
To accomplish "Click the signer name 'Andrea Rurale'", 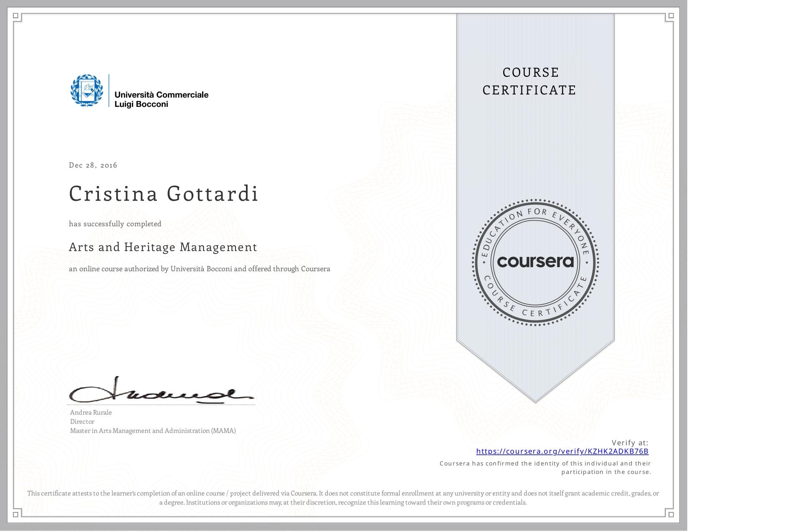I will point(91,412).
